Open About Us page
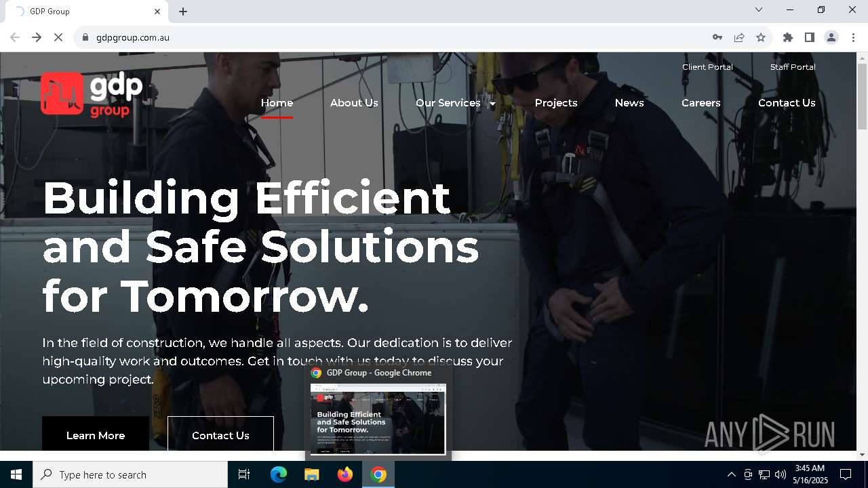This screenshot has height=488, width=868. [x=354, y=103]
